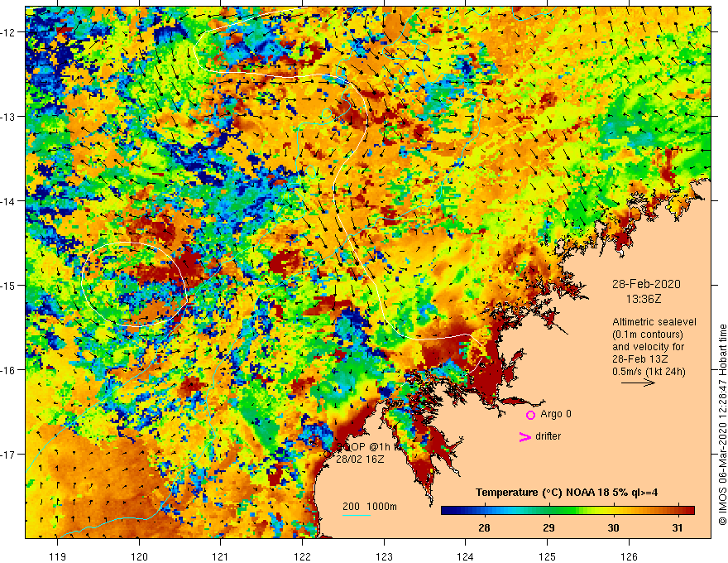Click the -15 latitude axis label
This screenshot has width=728, height=563.
point(8,285)
